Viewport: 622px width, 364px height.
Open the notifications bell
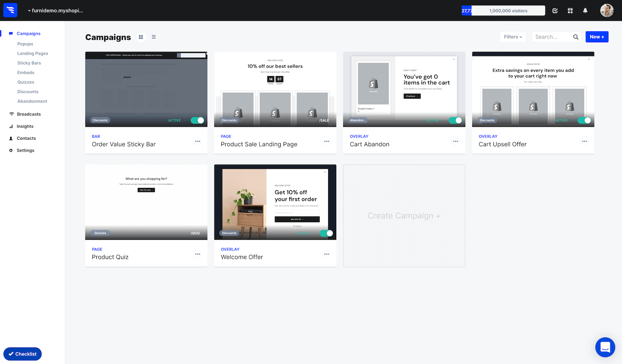585,10
